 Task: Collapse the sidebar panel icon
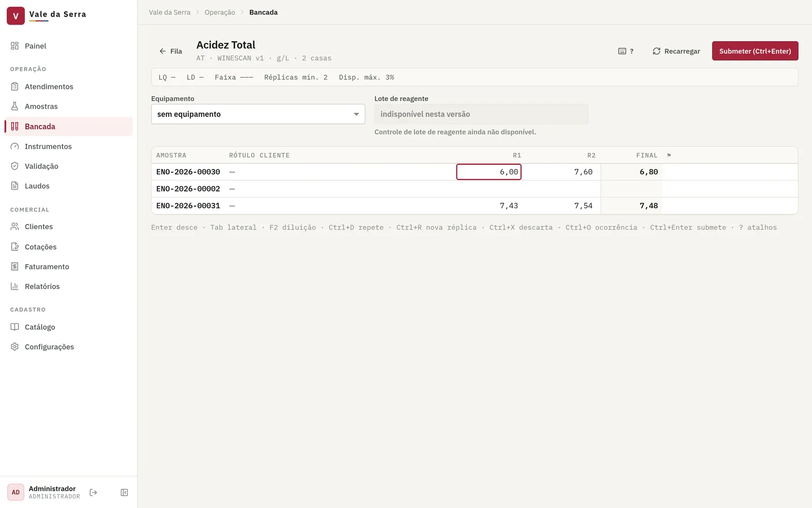(x=124, y=492)
